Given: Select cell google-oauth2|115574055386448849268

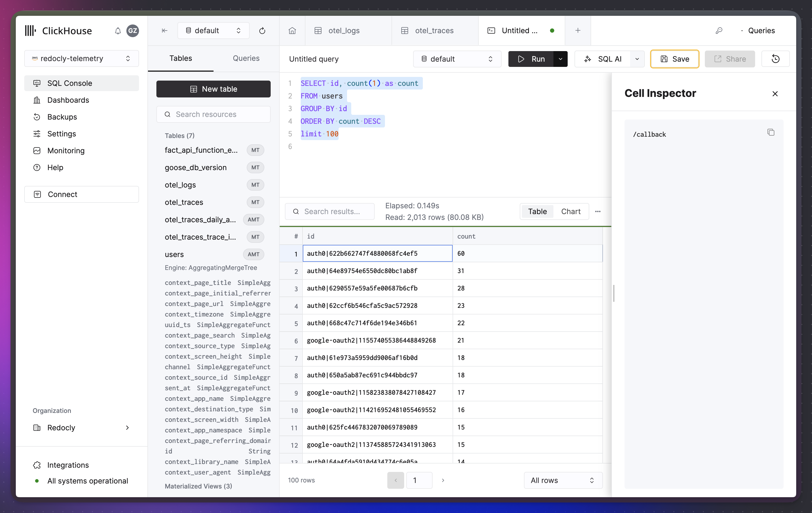Looking at the screenshot, I should [377, 340].
